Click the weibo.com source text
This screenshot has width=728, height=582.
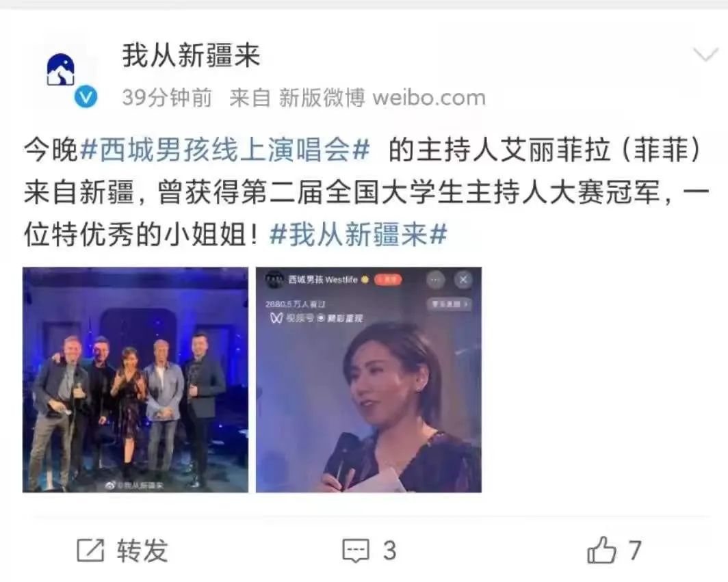[429, 98]
